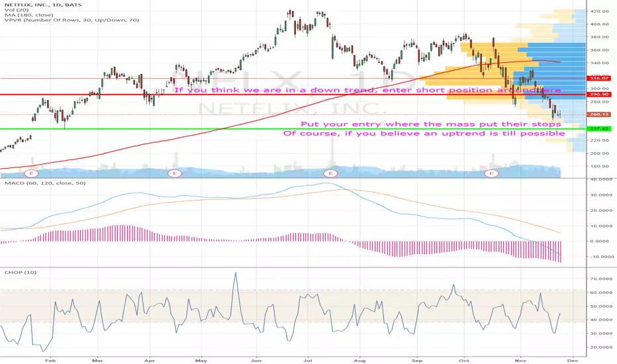Screen dimensions: 617x364
Task: Click the 400.00 price axis label
Action: pyautogui.click(x=600, y=24)
